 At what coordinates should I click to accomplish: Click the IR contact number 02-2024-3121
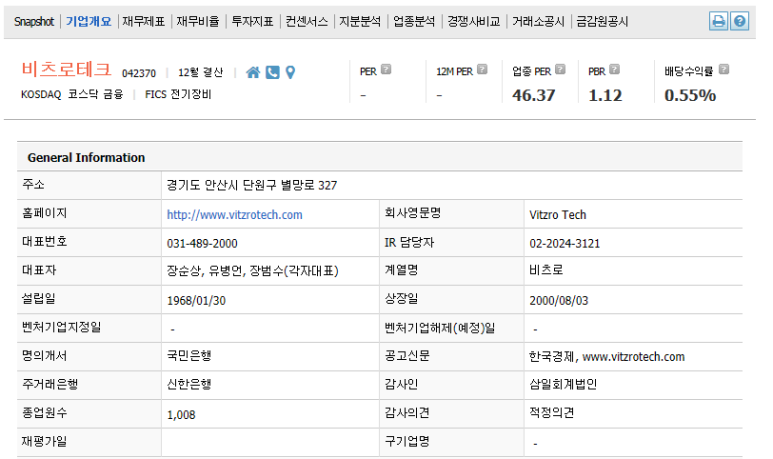564,244
